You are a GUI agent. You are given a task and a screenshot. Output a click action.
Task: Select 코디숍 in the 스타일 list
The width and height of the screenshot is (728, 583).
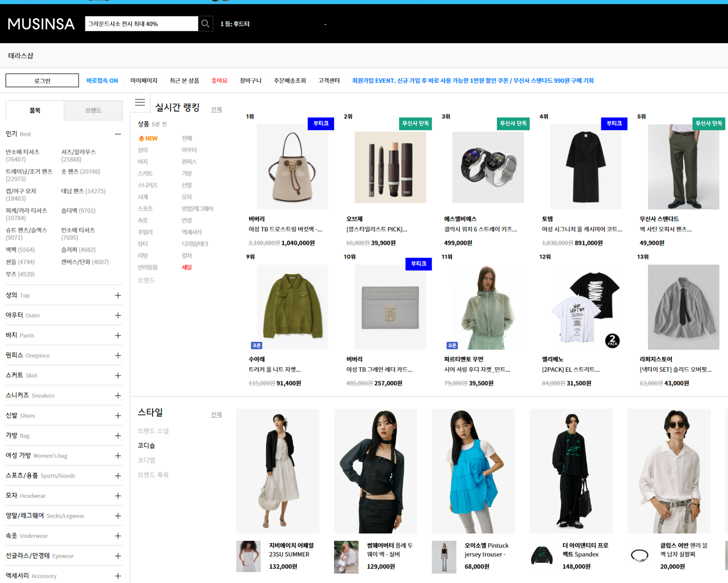146,445
